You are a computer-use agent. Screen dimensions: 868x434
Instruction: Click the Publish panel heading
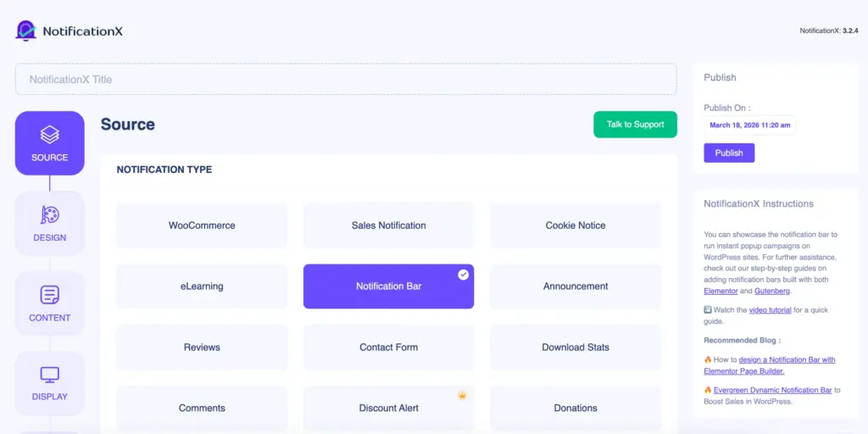tap(721, 78)
